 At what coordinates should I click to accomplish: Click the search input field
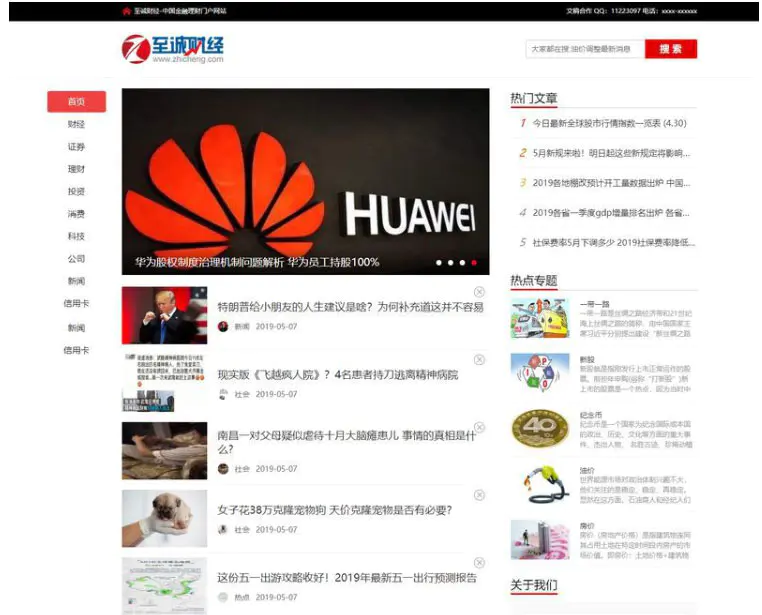pyautogui.click(x=583, y=49)
